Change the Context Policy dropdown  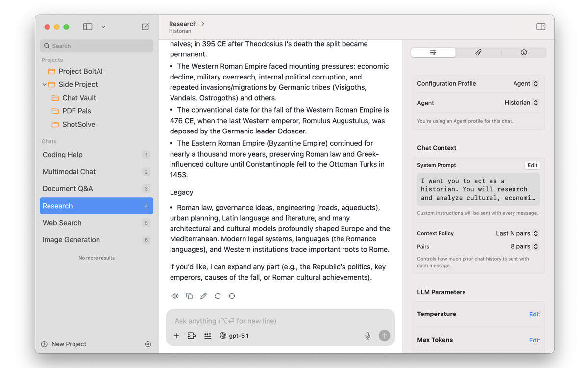coord(517,234)
